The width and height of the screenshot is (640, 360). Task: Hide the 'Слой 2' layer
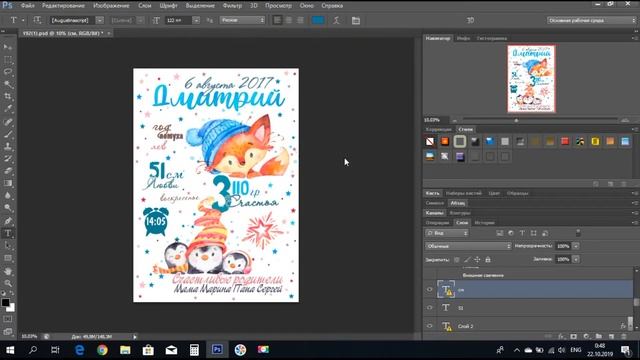coord(429,326)
